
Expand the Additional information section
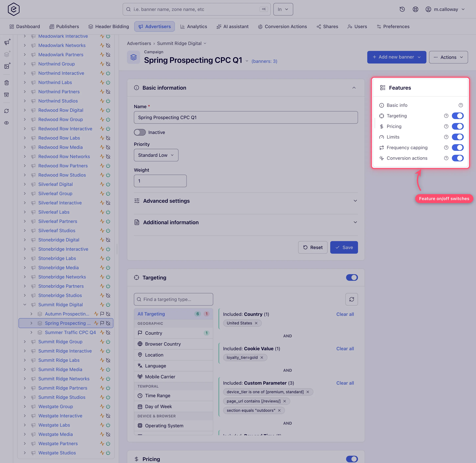pos(246,222)
